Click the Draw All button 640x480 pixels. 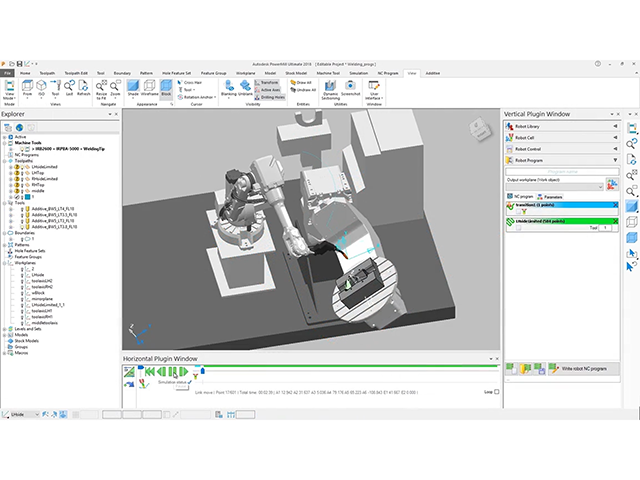pyautogui.click(x=303, y=84)
